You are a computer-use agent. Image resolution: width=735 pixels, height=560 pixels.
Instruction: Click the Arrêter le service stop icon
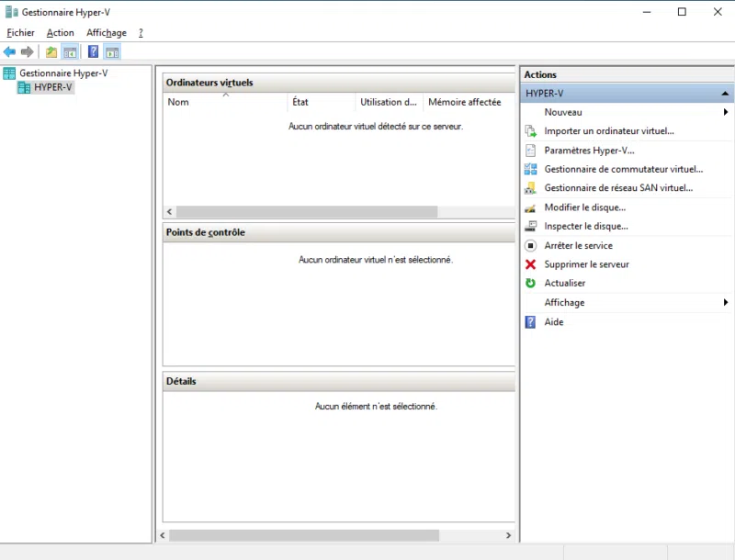coord(531,245)
